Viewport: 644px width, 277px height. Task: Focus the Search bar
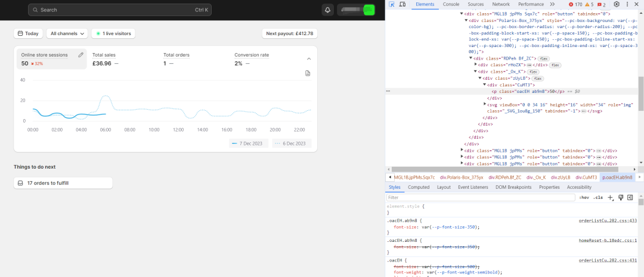pos(120,10)
